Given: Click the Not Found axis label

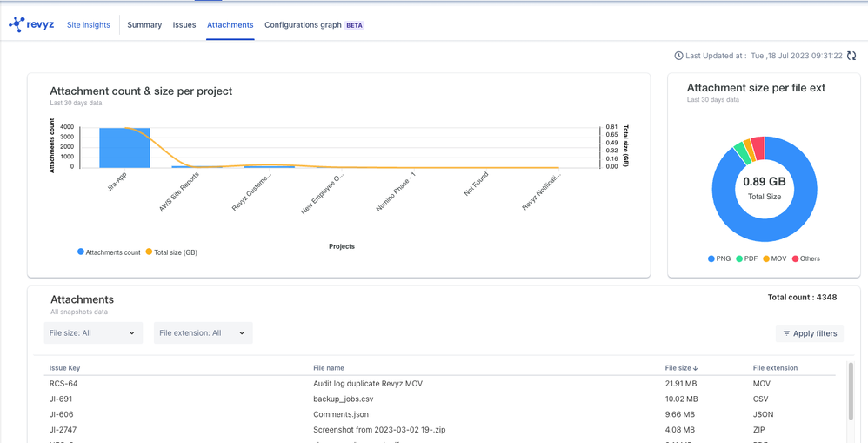Looking at the screenshot, I should [x=476, y=185].
